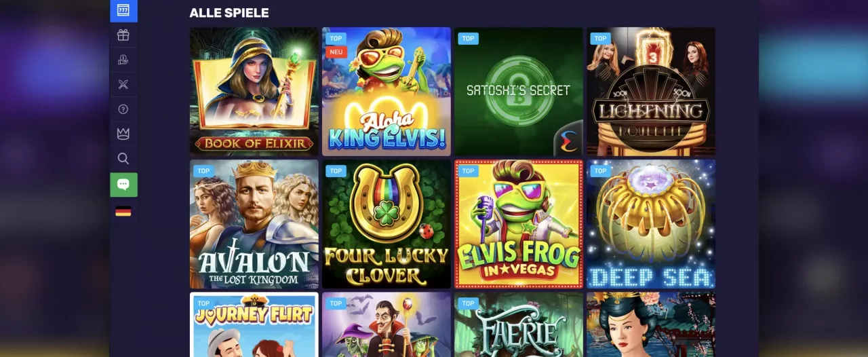Open the question mark help icon
Image resolution: width=868 pixels, height=357 pixels.
coord(123,109)
